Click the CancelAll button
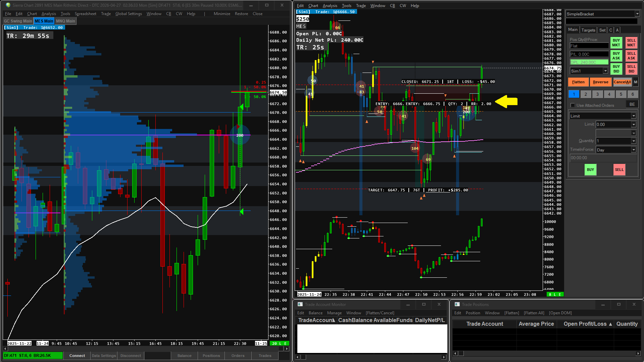 click(622, 82)
